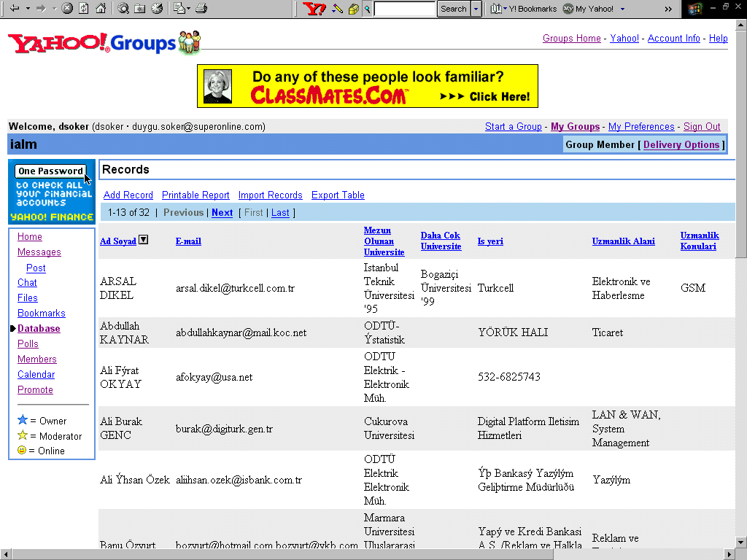Screen dimensions: 747x560
Task: Open Post in the group sidebar
Action: tap(36, 268)
